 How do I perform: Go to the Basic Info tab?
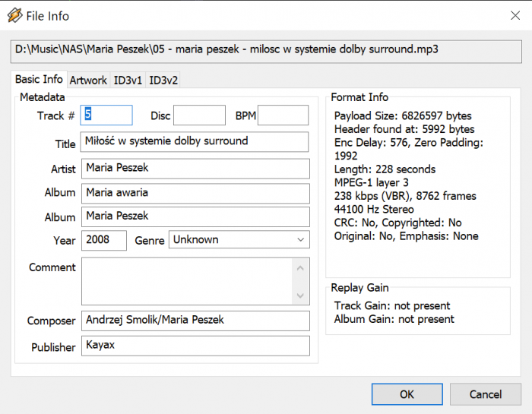click(39, 79)
